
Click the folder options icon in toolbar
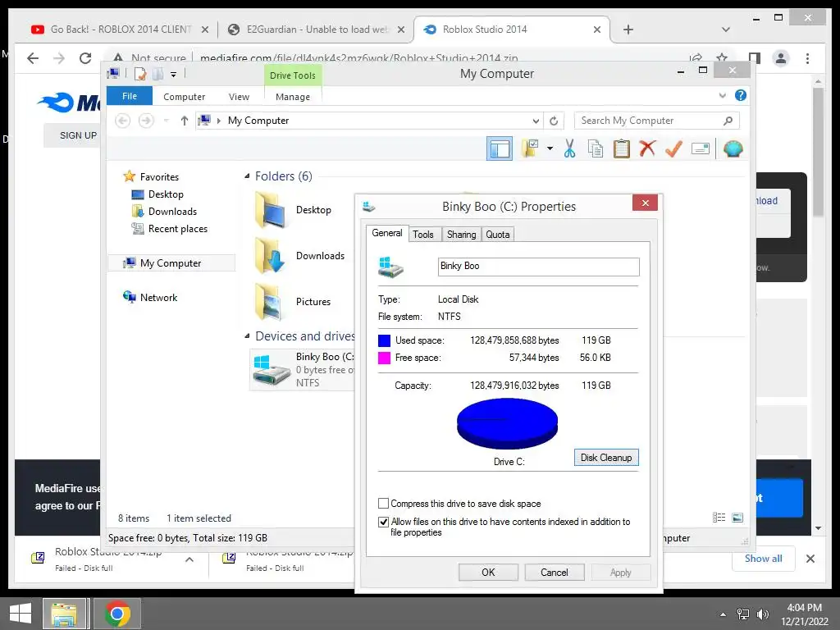[x=531, y=148]
